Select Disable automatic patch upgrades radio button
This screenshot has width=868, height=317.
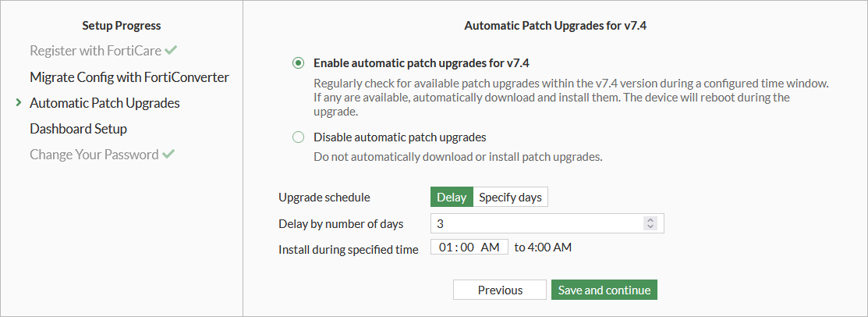(298, 137)
